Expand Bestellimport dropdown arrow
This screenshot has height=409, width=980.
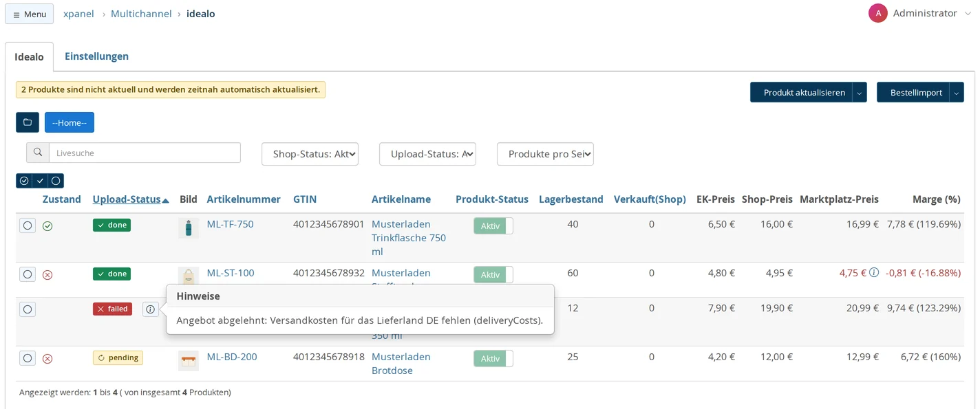[x=957, y=92]
